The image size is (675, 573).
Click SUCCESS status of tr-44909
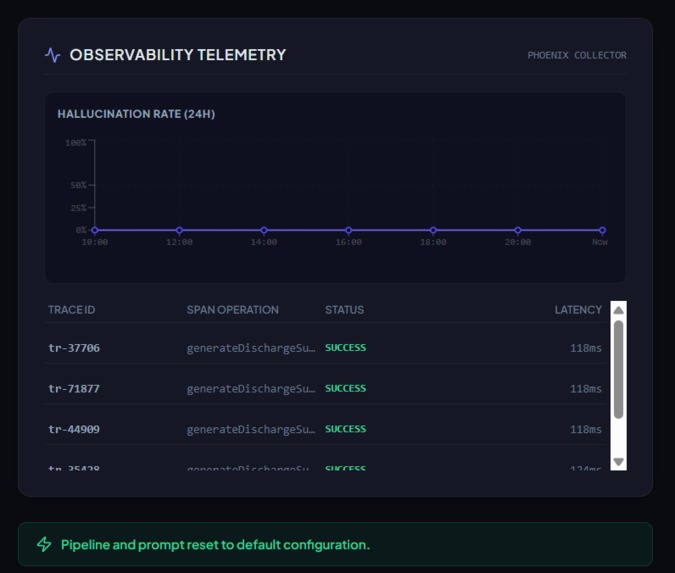point(346,429)
